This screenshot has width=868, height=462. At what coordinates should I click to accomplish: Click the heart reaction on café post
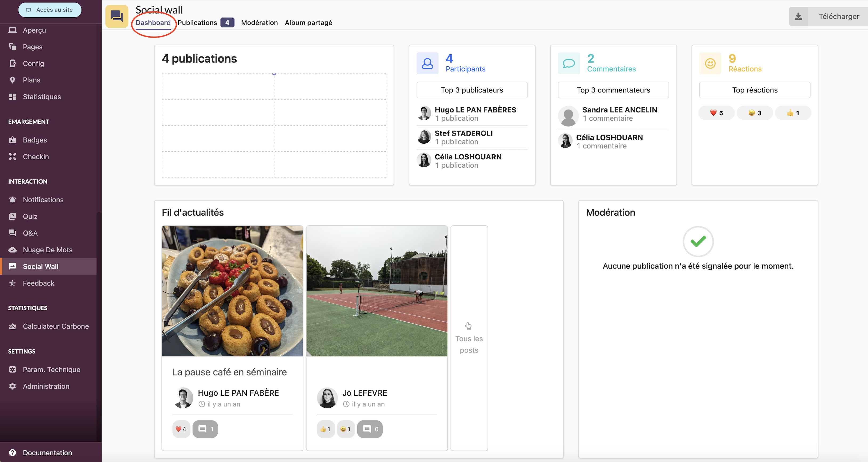(181, 429)
